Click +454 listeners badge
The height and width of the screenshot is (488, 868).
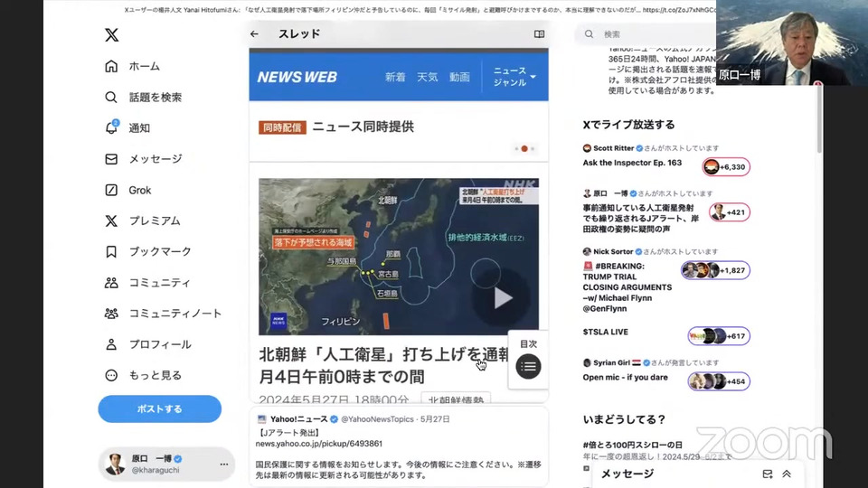[719, 381]
